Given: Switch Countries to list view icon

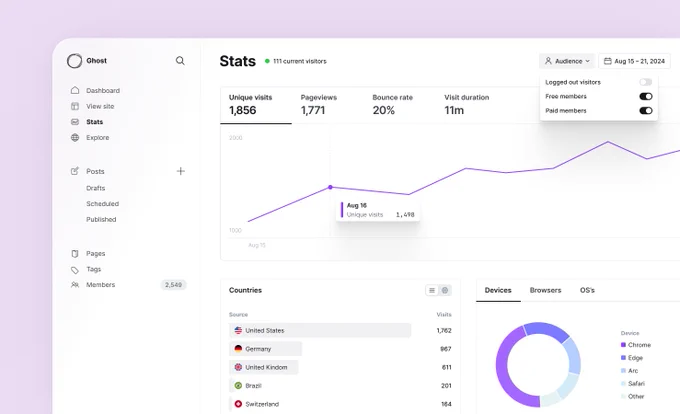Looking at the screenshot, I should point(432,290).
